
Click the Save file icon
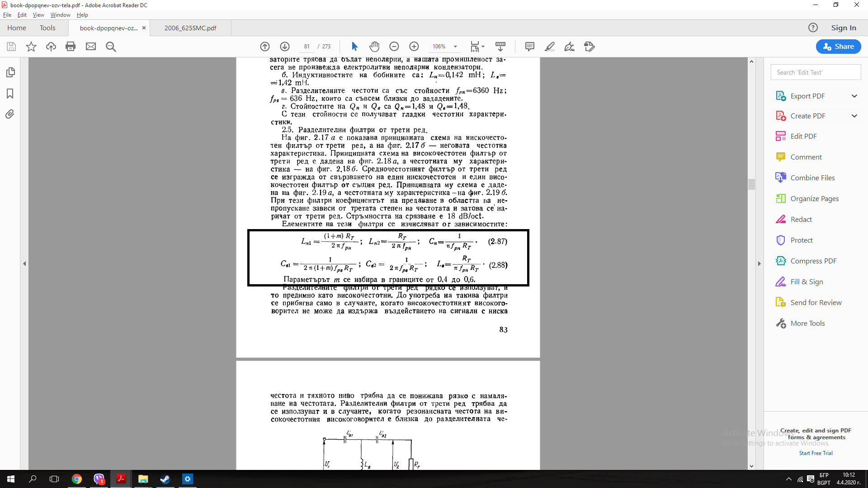11,47
